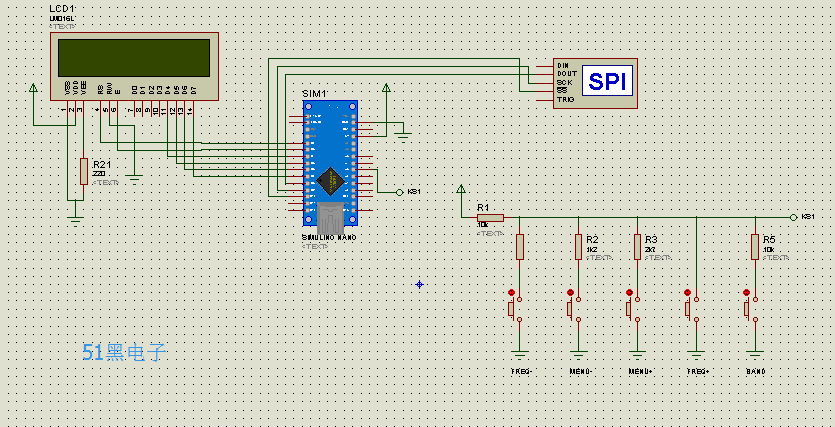Toggle the red latch dot on FREQ+ button
This screenshot has height=427, width=835.
click(x=687, y=292)
